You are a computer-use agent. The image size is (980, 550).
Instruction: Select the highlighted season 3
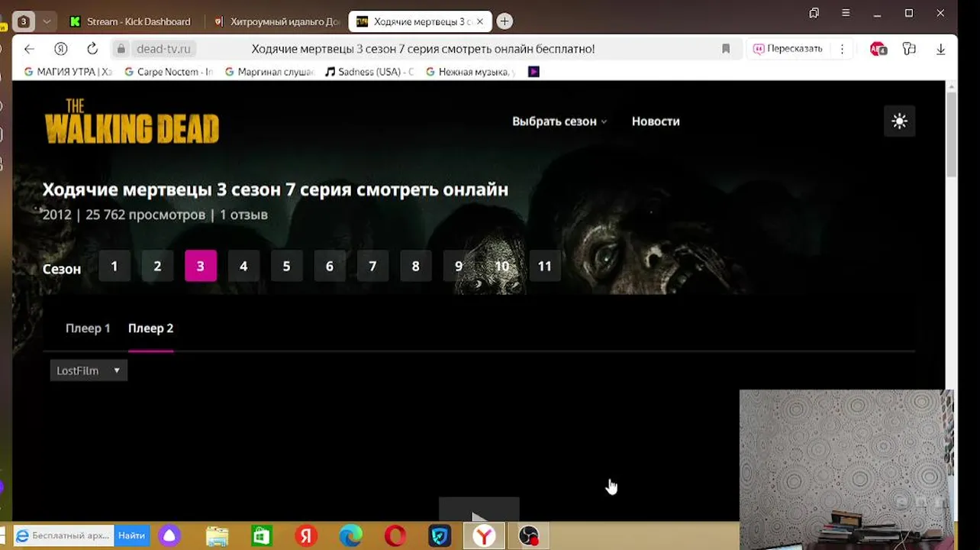(x=201, y=266)
